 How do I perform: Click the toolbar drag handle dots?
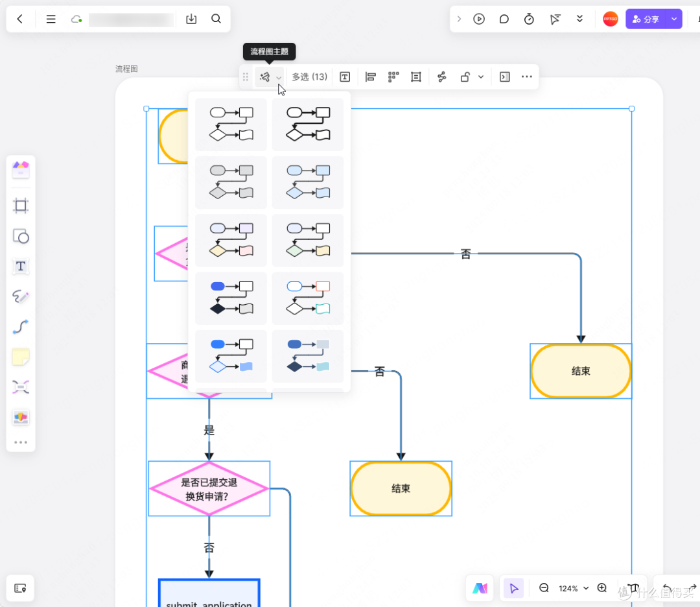[x=246, y=77]
